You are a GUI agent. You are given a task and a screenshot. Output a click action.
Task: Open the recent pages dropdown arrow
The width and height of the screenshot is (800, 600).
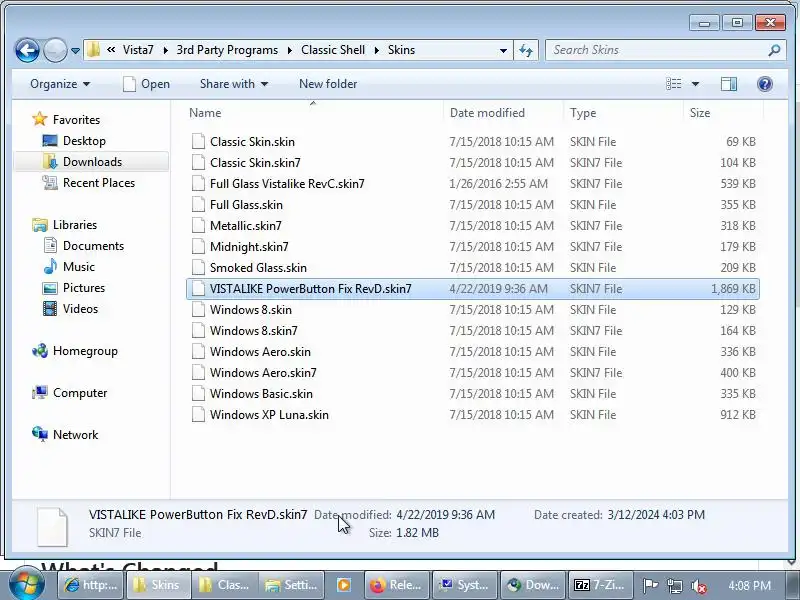[x=76, y=51]
